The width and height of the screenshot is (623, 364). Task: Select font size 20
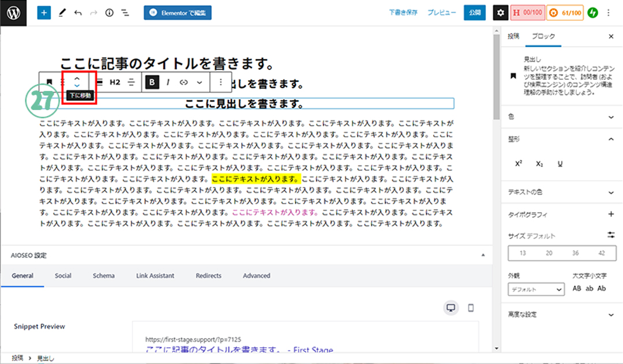point(549,253)
